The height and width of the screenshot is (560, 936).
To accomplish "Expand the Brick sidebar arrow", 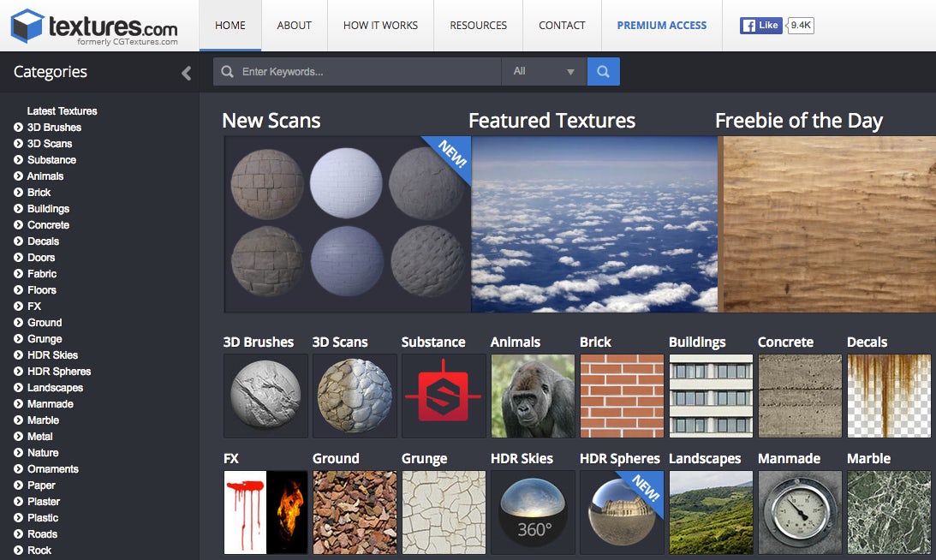I will [19, 193].
